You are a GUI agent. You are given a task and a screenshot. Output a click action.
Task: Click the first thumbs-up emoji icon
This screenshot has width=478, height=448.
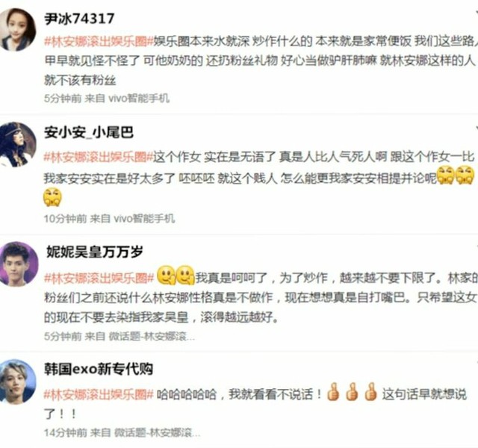tap(333, 391)
